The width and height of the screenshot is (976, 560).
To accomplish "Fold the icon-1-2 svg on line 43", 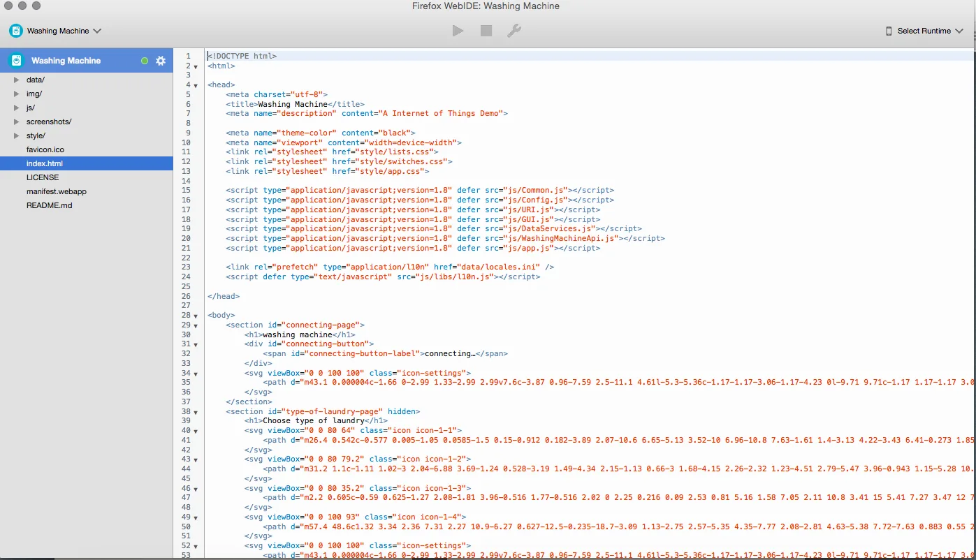I will coord(196,459).
